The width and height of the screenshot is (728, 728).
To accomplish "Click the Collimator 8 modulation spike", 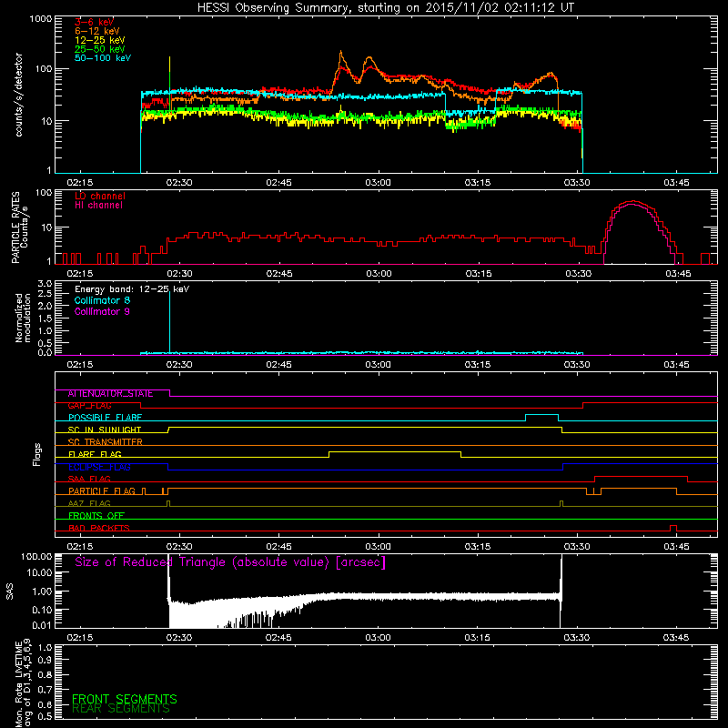I will (x=169, y=320).
